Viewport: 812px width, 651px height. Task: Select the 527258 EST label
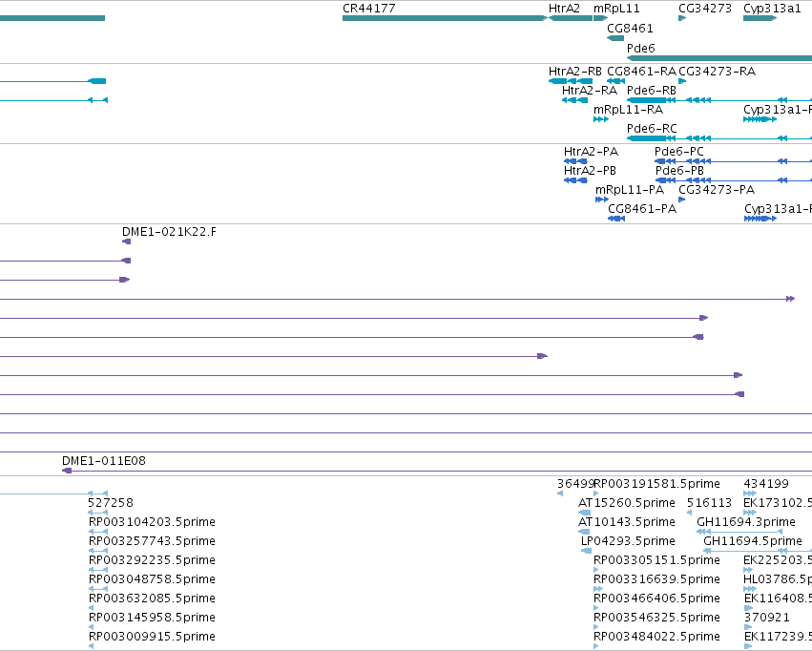click(x=111, y=503)
